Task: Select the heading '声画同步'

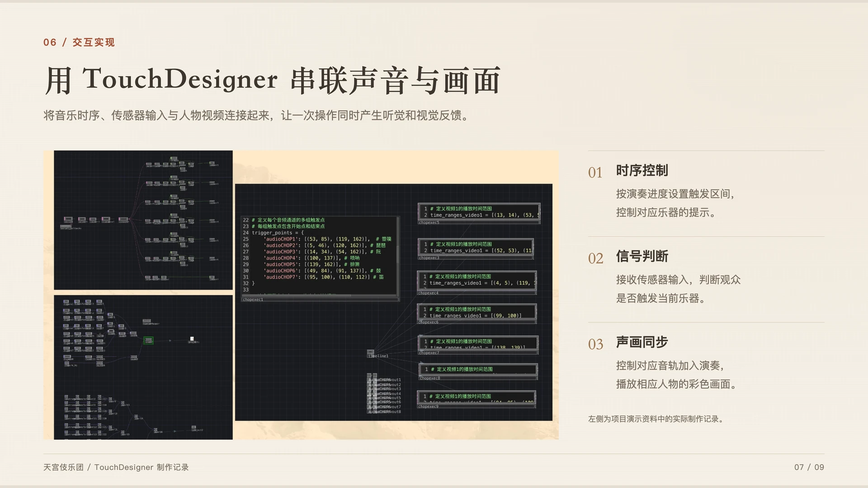Action: [642, 343]
